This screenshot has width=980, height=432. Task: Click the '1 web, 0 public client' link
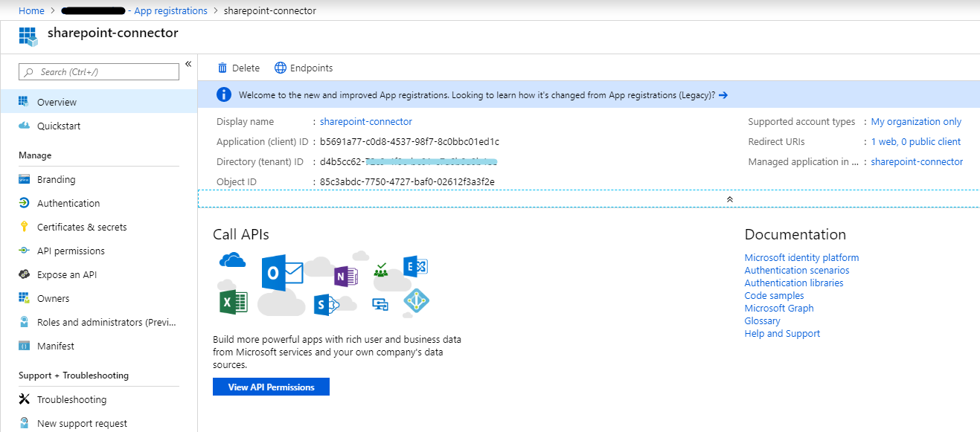915,142
